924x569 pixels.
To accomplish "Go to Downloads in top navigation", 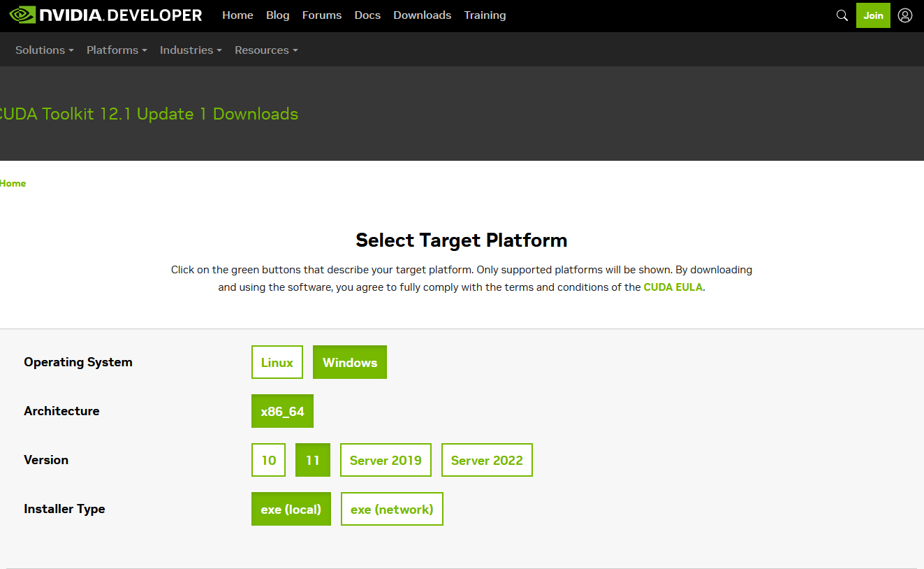I will [422, 15].
